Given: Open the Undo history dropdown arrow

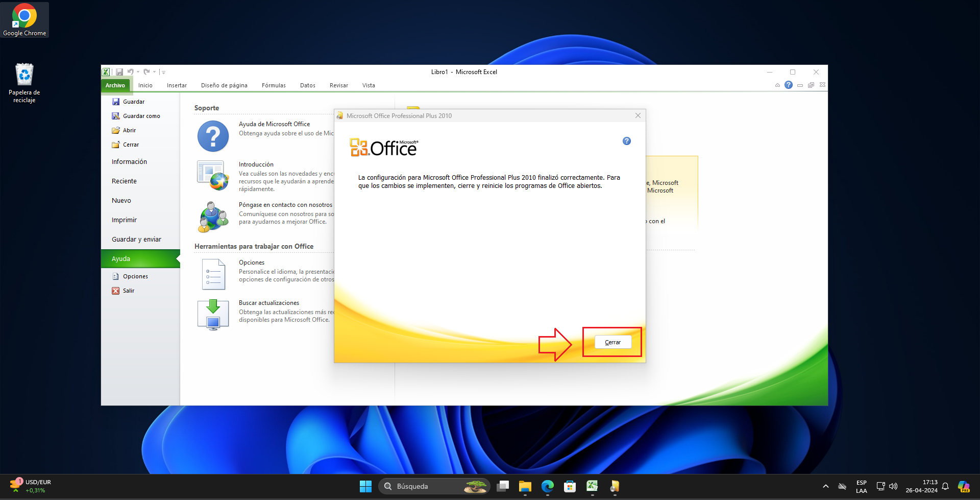Looking at the screenshot, I should point(138,72).
